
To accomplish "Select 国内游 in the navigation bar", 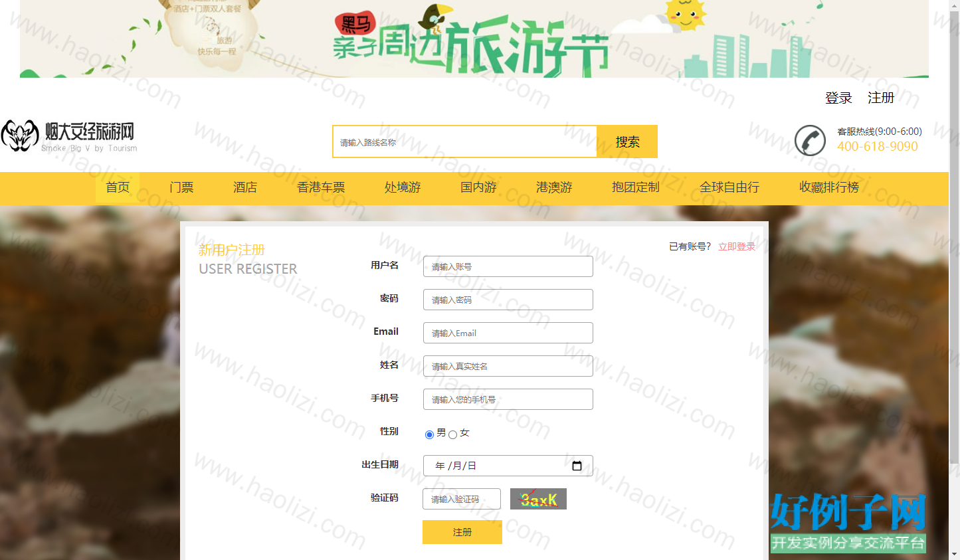I will click(478, 187).
